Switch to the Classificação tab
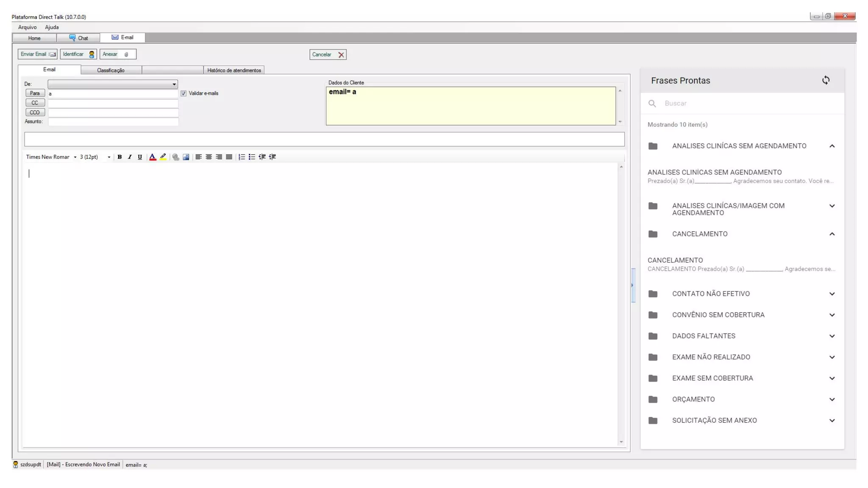868x488 pixels. [111, 70]
